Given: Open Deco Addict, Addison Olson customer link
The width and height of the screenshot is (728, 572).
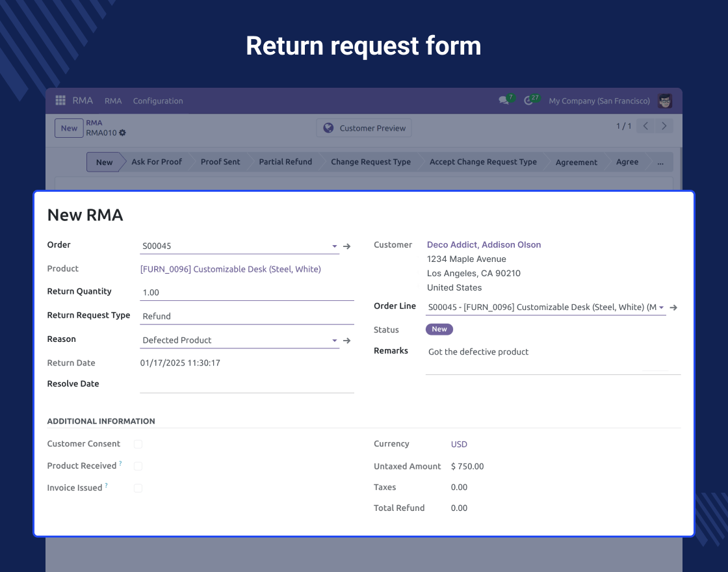Looking at the screenshot, I should [x=484, y=244].
